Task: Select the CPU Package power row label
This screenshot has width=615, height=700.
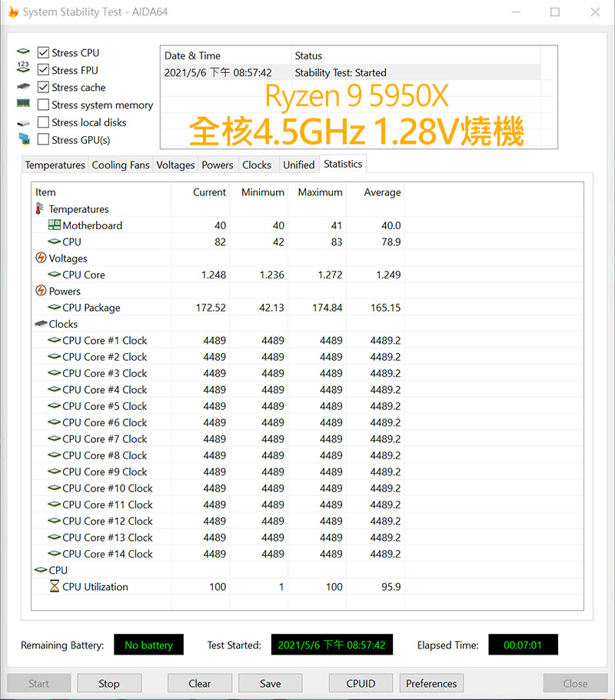Action: coord(91,308)
